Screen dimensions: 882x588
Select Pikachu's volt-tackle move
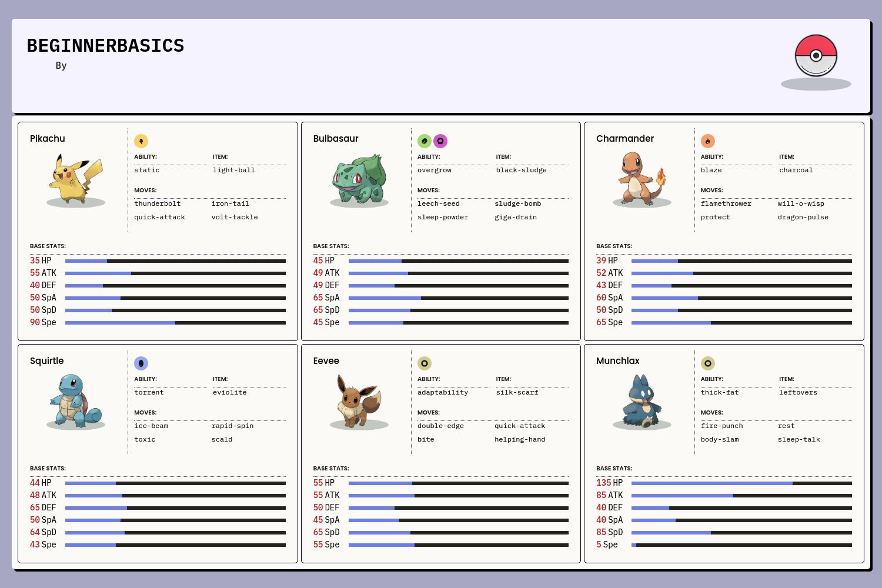235,218
